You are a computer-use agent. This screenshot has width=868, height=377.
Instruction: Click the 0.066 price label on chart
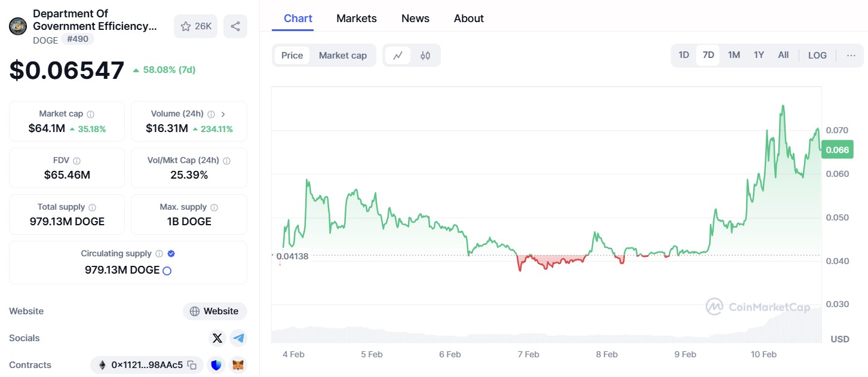point(837,149)
